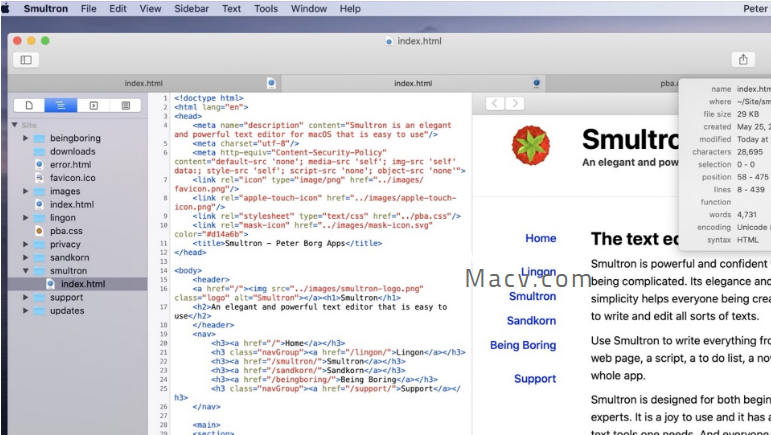Select error.html in the file tree
771x435 pixels.
[x=70, y=165]
